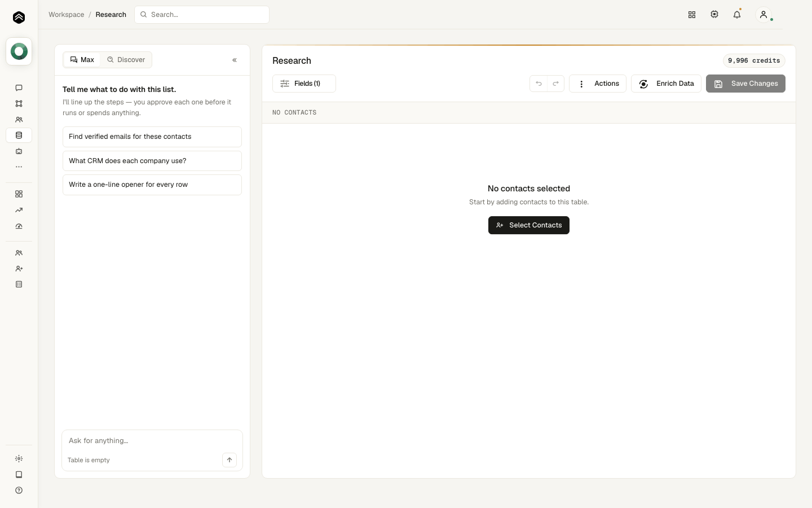Choose 'What CRM does each company use?' suggestion
The height and width of the screenshot is (508, 812).
point(152,161)
